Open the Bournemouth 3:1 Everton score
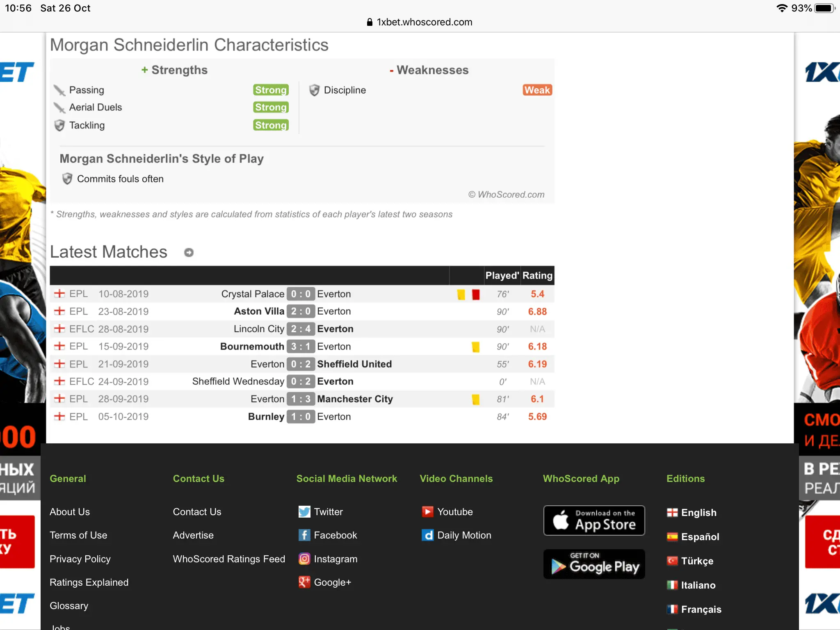 coord(301,347)
